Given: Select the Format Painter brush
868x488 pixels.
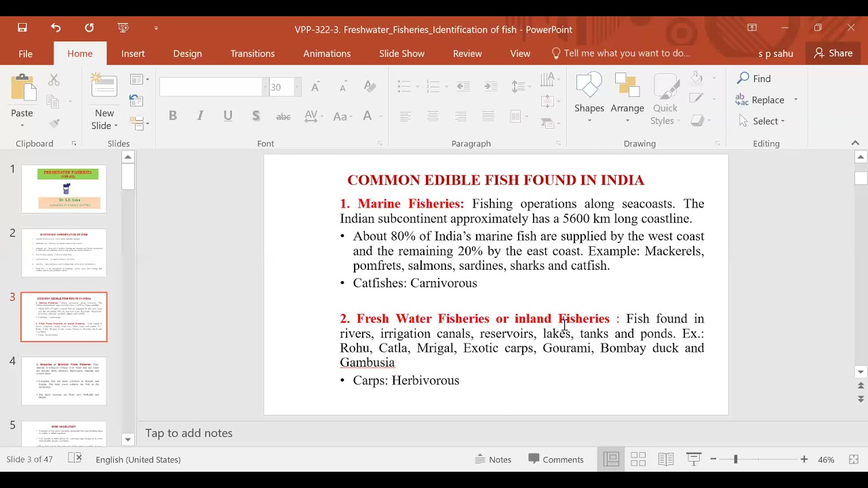Looking at the screenshot, I should pos(54,123).
